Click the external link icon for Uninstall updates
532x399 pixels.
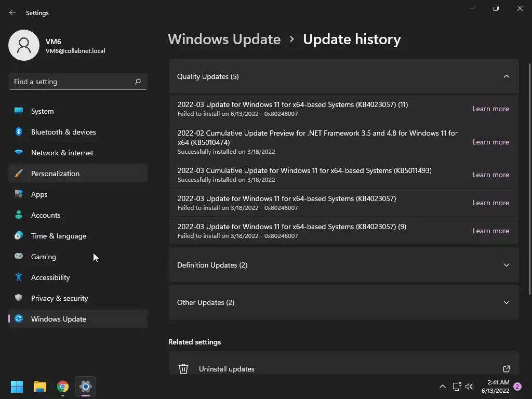[506, 369]
